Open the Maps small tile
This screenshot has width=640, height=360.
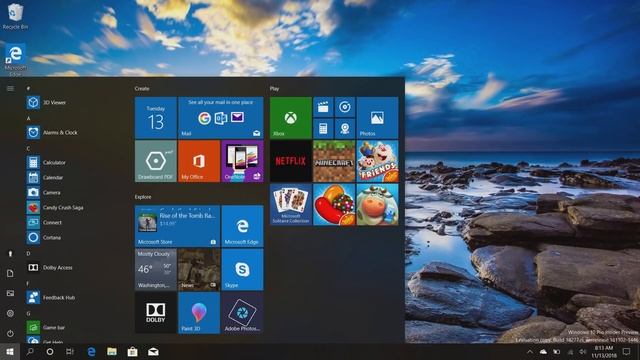pos(345,129)
